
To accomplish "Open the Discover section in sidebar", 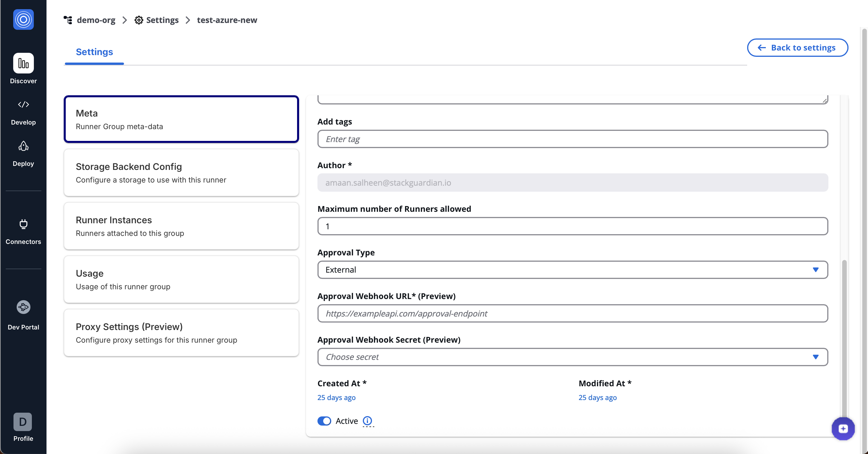I will pyautogui.click(x=23, y=69).
